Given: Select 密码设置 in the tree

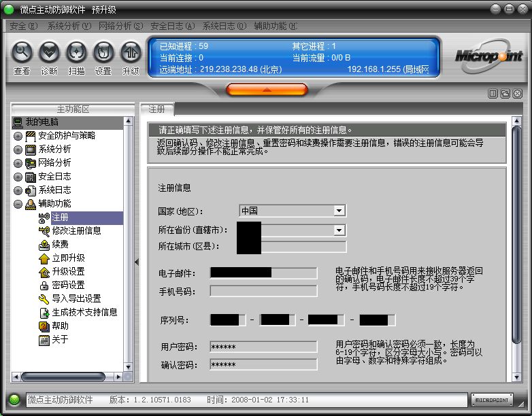Looking at the screenshot, I should pyautogui.click(x=68, y=285).
